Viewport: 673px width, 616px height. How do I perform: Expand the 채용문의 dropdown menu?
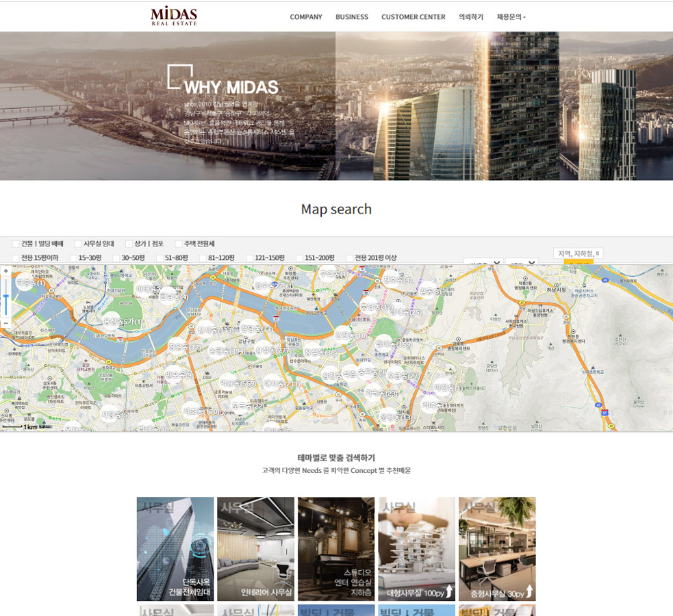pyautogui.click(x=511, y=17)
